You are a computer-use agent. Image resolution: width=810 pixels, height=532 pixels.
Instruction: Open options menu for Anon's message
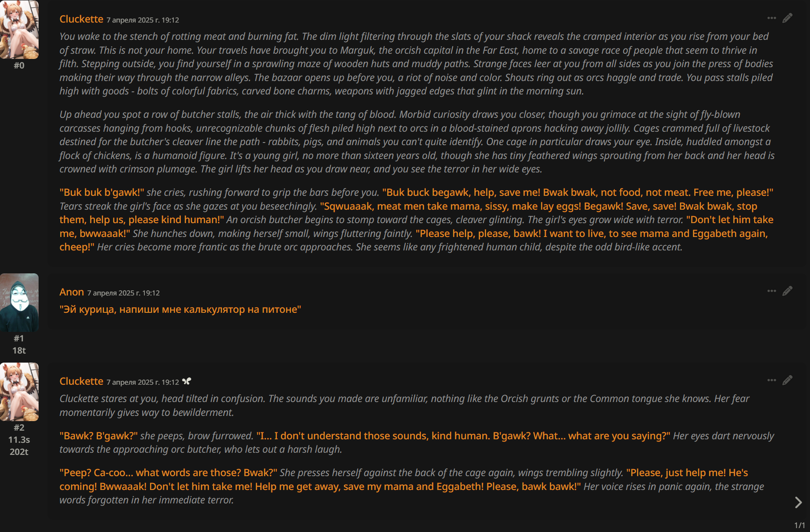coord(771,291)
